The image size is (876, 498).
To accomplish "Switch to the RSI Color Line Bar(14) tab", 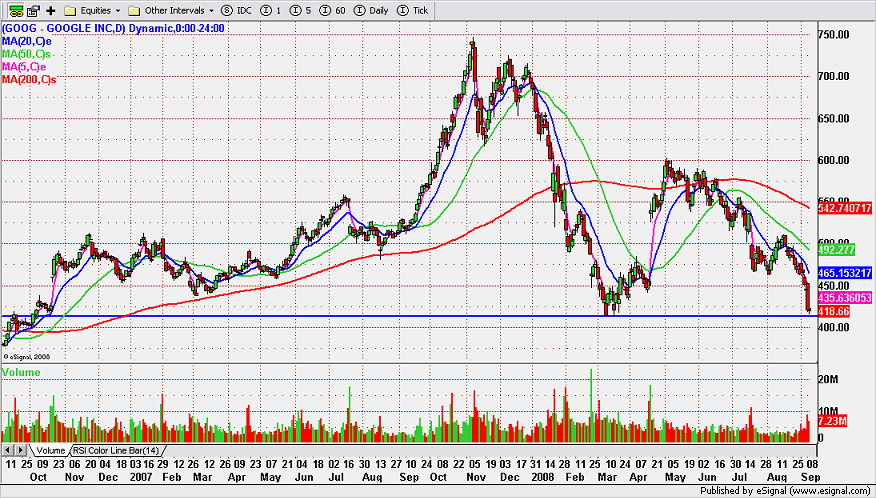I will pos(116,450).
